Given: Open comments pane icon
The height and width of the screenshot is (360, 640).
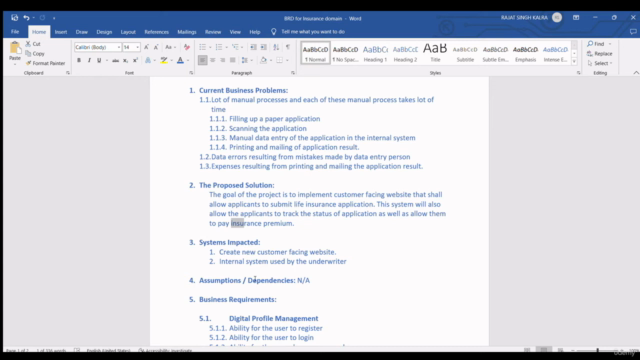Looking at the screenshot, I should tap(633, 31).
